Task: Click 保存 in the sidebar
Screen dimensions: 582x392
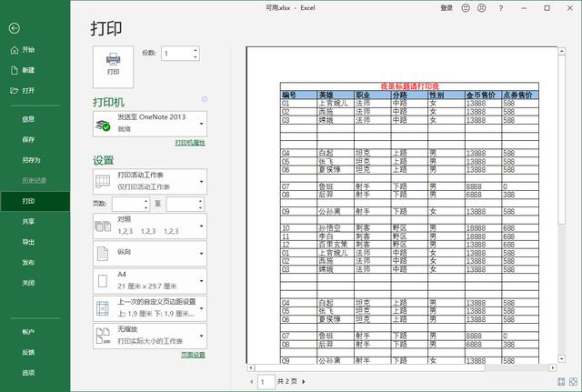Action: click(x=28, y=139)
